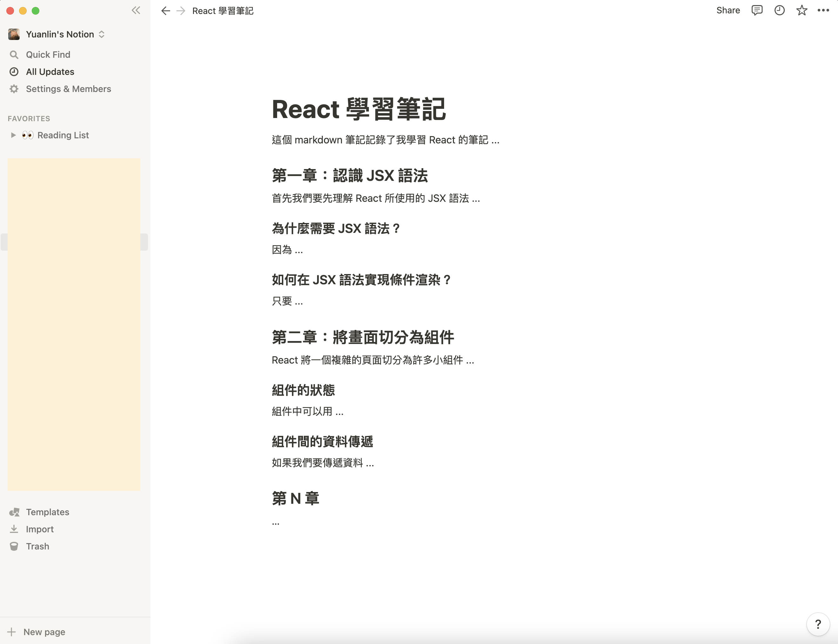Click the breadcrumb React 學習筆記
838x644 pixels.
223,11
